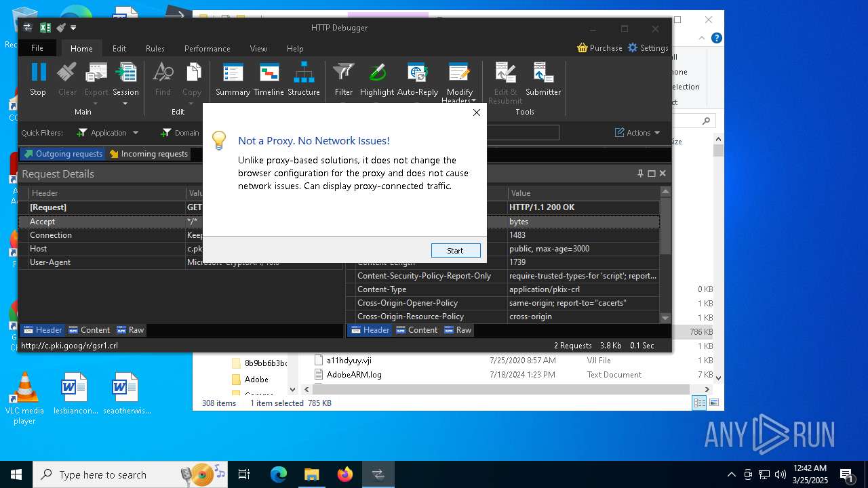Open the Highlight tool

point(377,79)
